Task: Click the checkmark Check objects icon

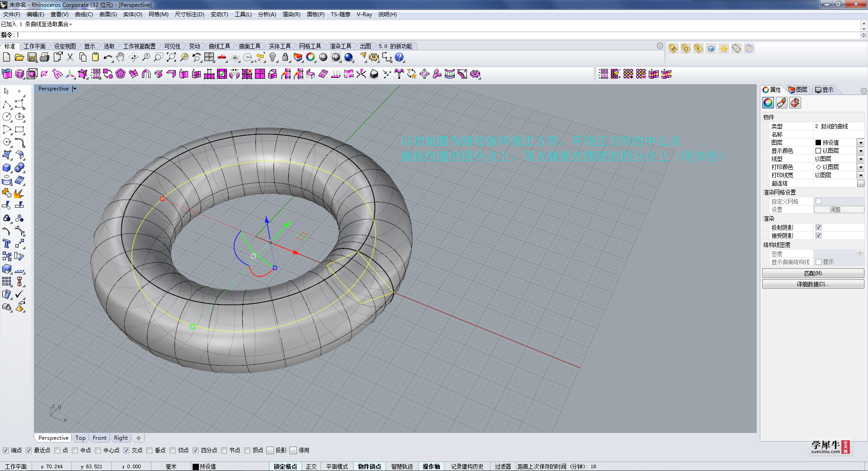Action: (x=19, y=295)
